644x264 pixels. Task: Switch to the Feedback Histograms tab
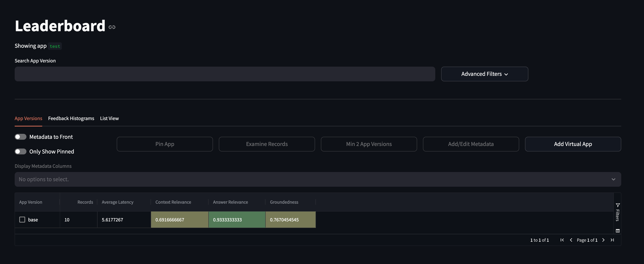tap(71, 118)
